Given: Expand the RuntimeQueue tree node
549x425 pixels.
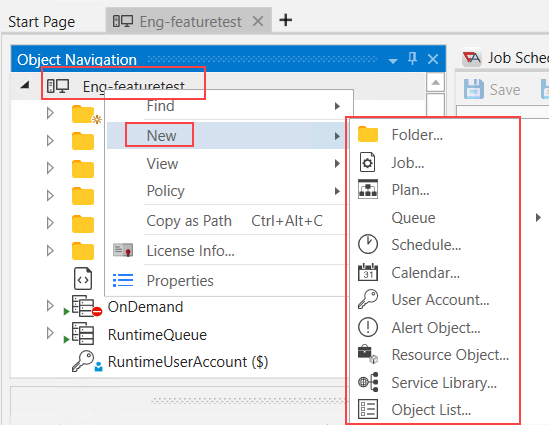Looking at the screenshot, I should [50, 333].
